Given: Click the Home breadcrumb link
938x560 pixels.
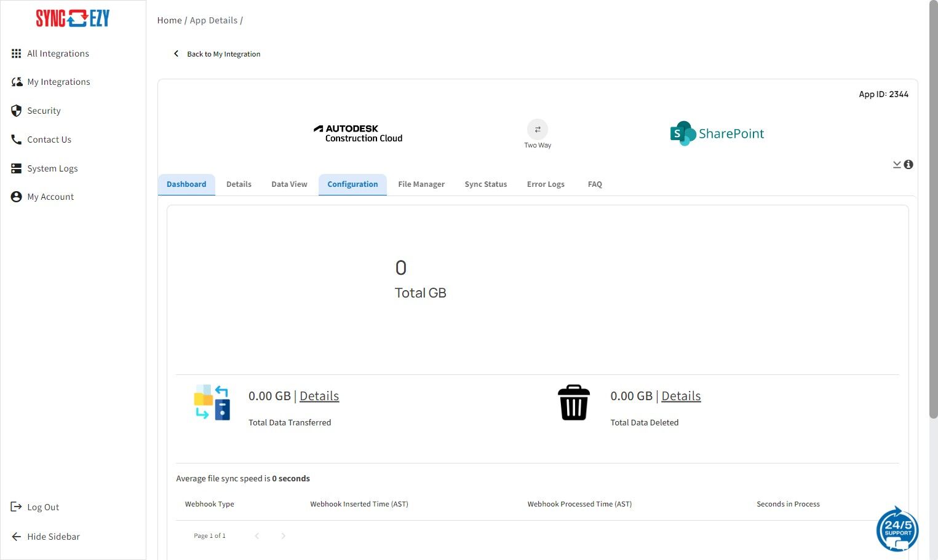Looking at the screenshot, I should [x=169, y=20].
